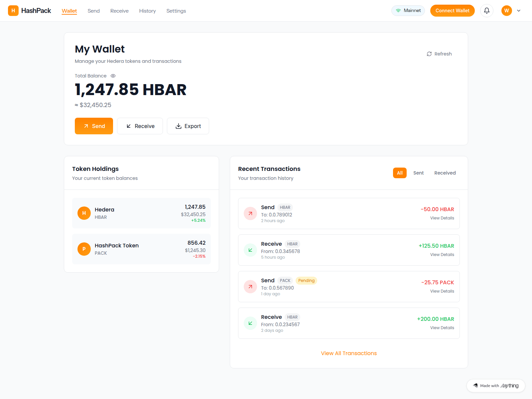The image size is (532, 399).
Task: Click the Mainnet network indicator
Action: pyautogui.click(x=408, y=11)
